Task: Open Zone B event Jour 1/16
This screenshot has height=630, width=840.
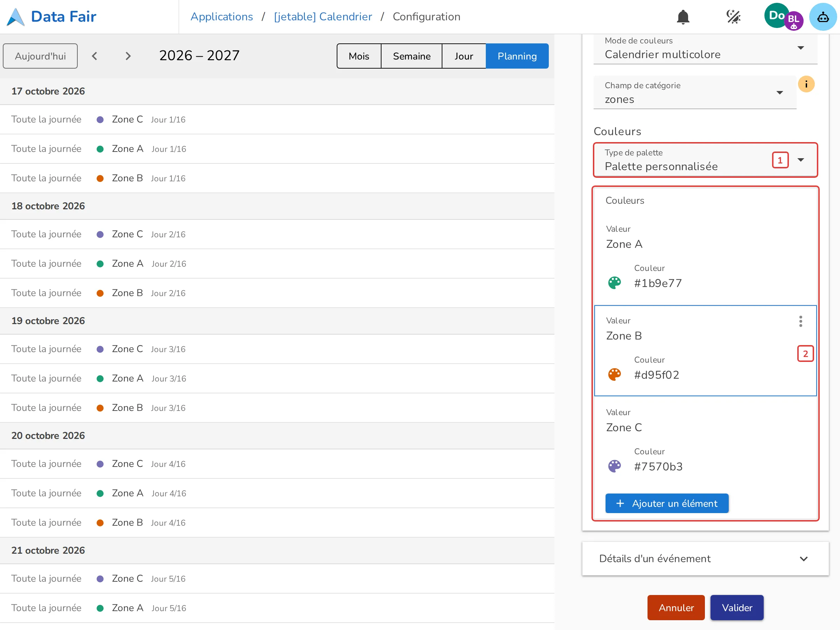Action: point(277,178)
